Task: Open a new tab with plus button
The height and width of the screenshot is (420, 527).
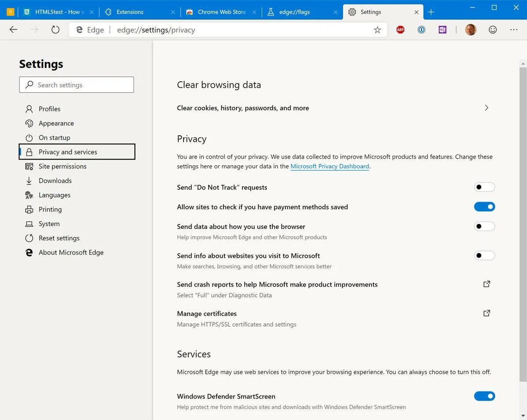Action: click(x=431, y=12)
